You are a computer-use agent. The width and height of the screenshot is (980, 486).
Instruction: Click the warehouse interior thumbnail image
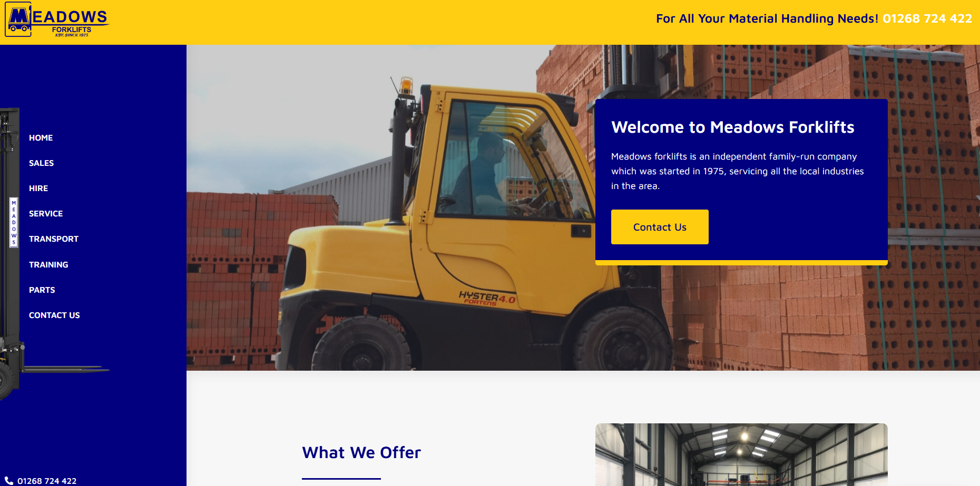click(741, 454)
